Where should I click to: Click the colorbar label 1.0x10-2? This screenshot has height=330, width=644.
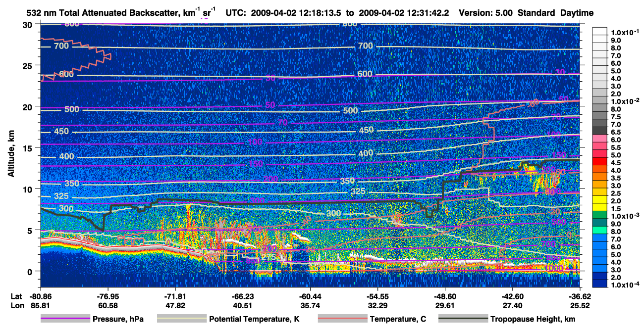[x=624, y=101]
